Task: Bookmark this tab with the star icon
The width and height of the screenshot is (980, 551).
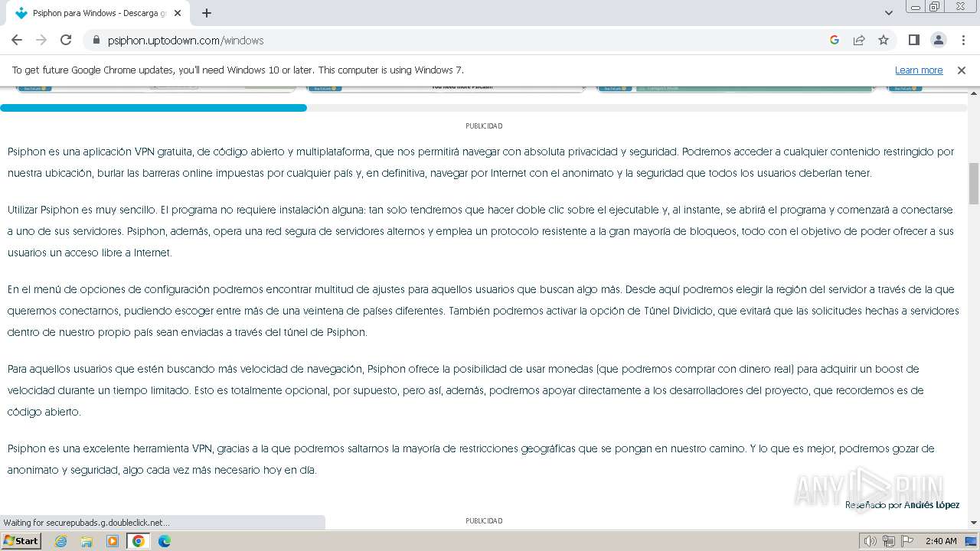Action: tap(884, 40)
